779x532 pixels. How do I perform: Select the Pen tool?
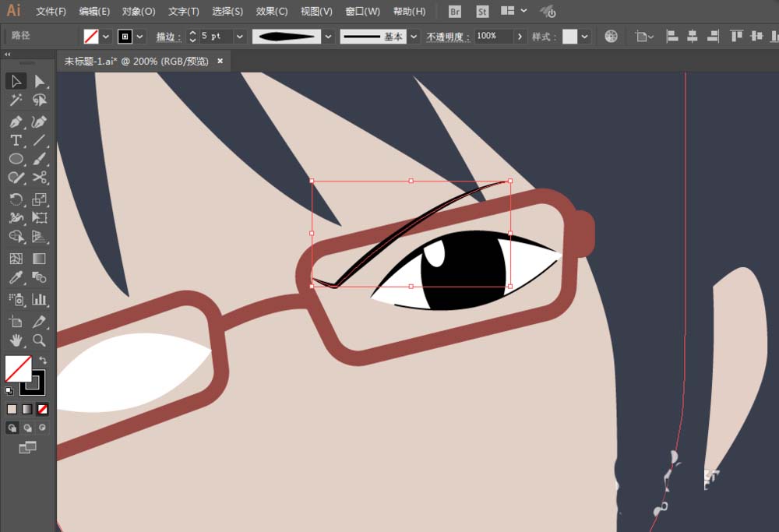[x=16, y=122]
